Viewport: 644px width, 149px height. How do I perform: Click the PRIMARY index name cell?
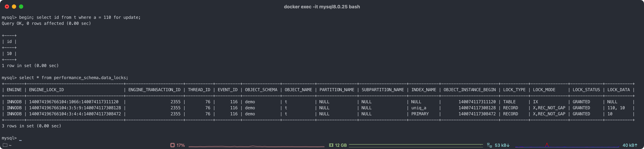pos(420,114)
